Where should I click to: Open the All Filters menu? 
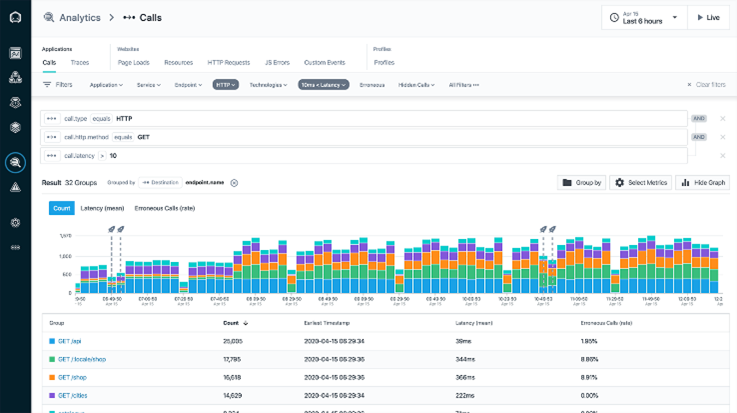coord(464,85)
